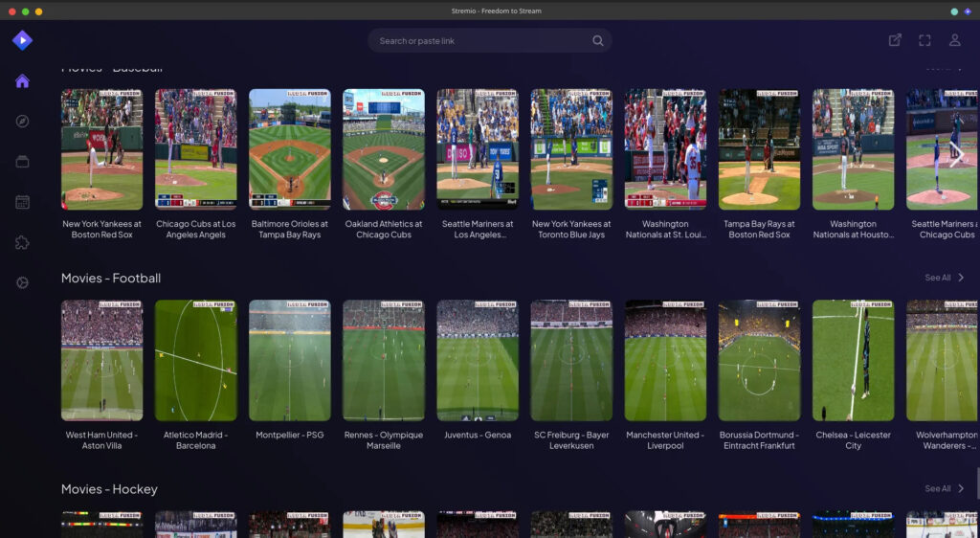
Task: Open New York Yankees at Toronto Blue Jays thumbnail
Action: 571,149
